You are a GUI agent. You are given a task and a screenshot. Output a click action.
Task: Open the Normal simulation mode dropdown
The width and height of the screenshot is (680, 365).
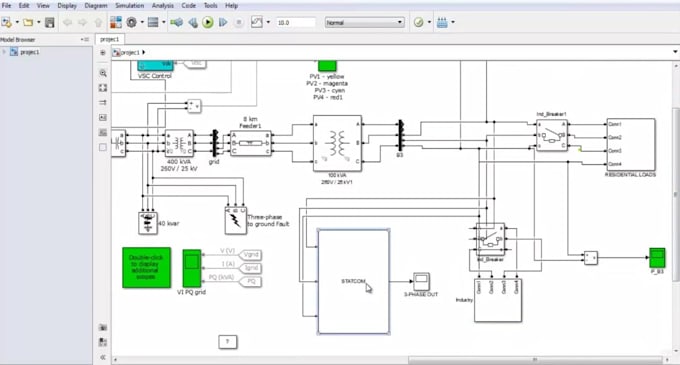[x=365, y=23]
